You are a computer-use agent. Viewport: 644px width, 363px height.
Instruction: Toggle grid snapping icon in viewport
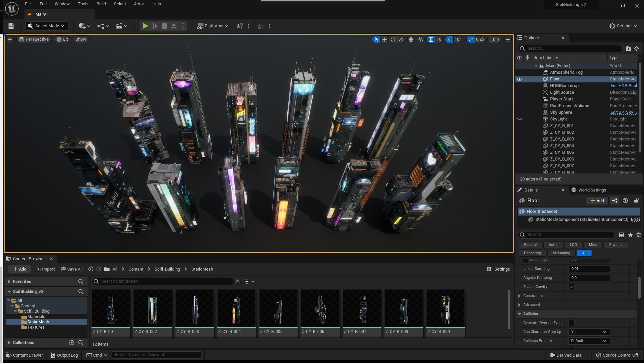(x=431, y=39)
